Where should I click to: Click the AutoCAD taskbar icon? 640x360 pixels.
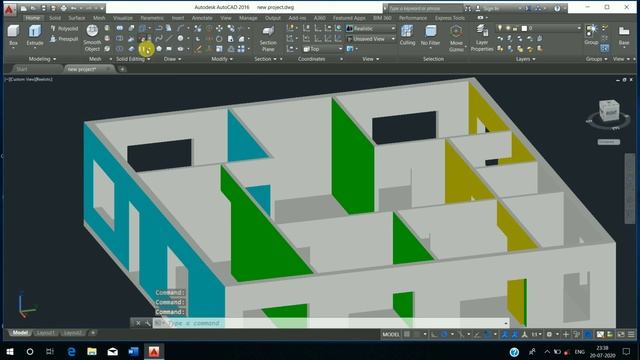tap(154, 351)
